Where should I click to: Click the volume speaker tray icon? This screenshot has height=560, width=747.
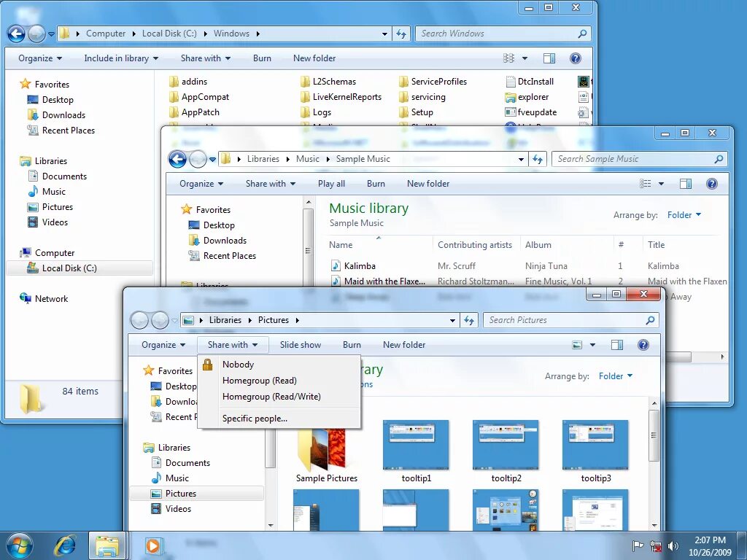click(673, 545)
